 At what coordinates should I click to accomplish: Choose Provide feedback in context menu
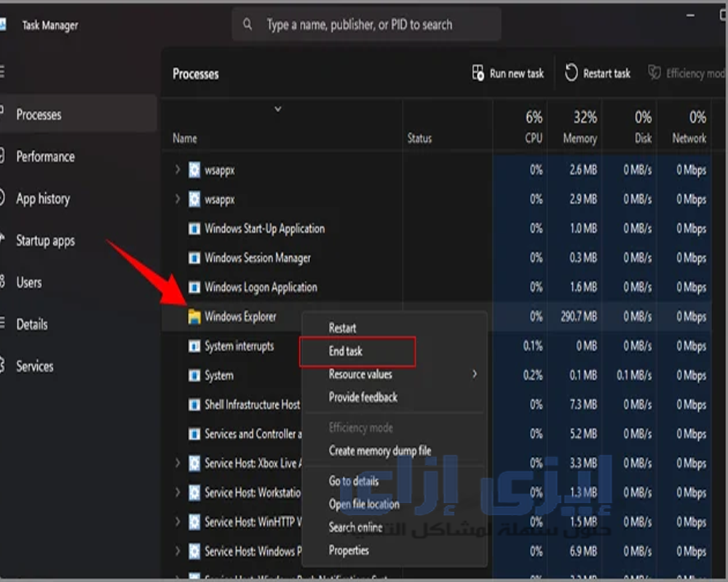click(x=363, y=397)
